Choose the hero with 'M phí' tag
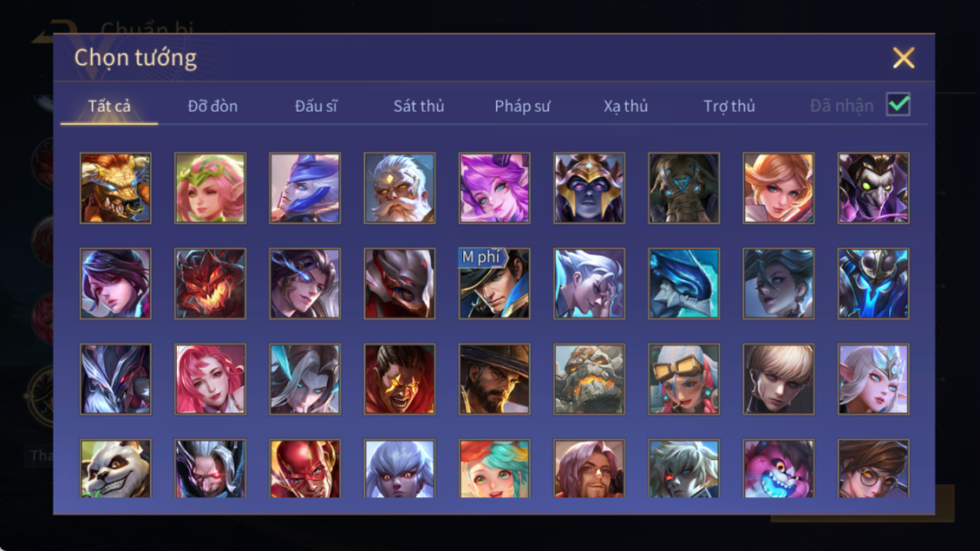Viewport: 980px width, 551px height. pyautogui.click(x=494, y=284)
